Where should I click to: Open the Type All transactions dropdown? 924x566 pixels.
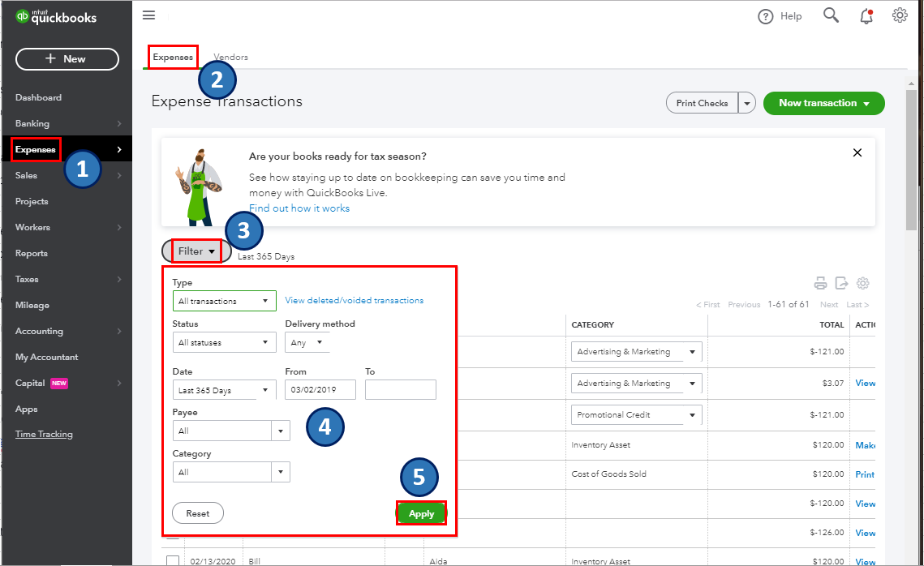225,301
